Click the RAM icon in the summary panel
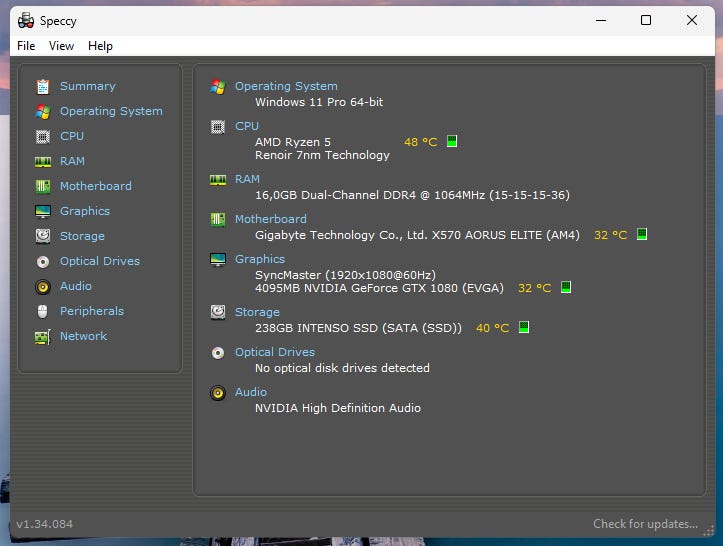723x546 pixels. tap(218, 179)
